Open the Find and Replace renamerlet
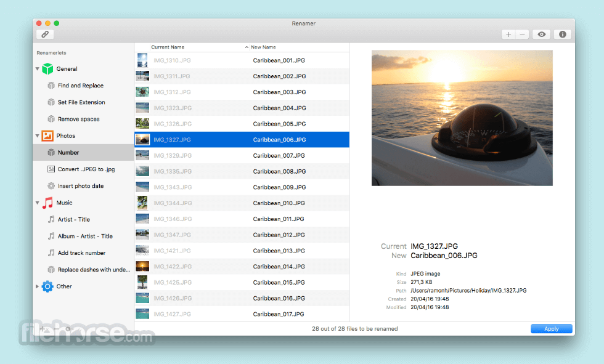Screen dimensions: 604x364 click(x=81, y=86)
